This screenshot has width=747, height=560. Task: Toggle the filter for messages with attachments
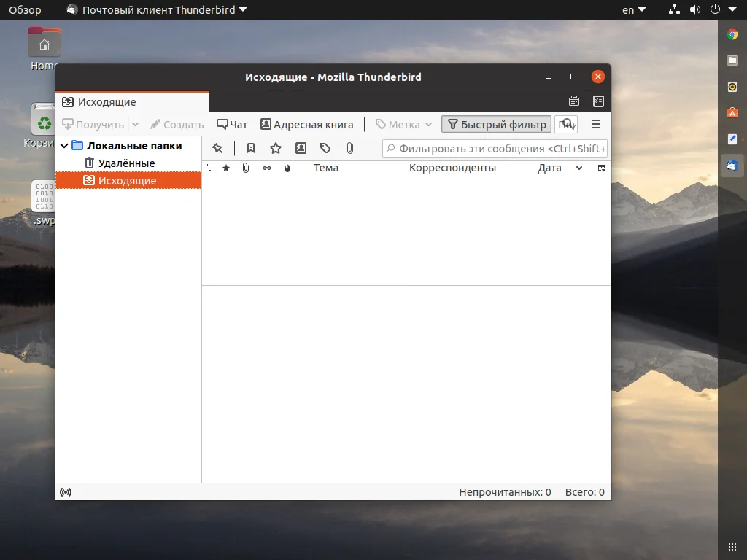coord(350,148)
